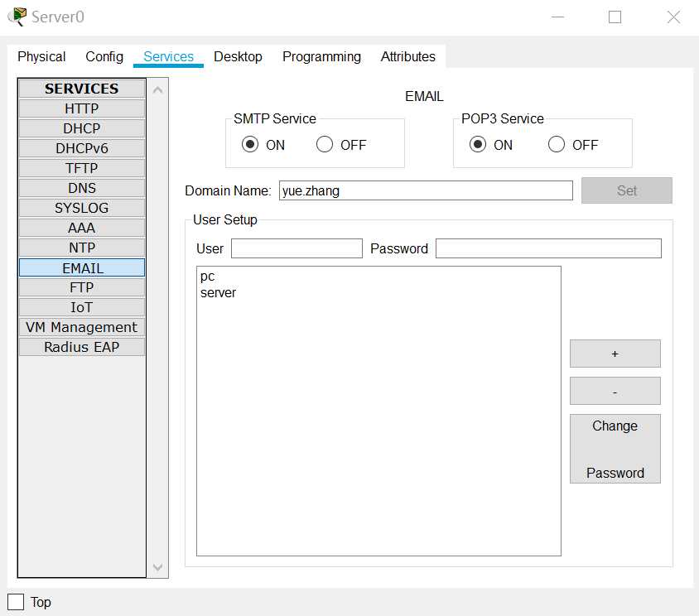Close the Server0 window
This screenshot has width=699, height=616.
[673, 17]
